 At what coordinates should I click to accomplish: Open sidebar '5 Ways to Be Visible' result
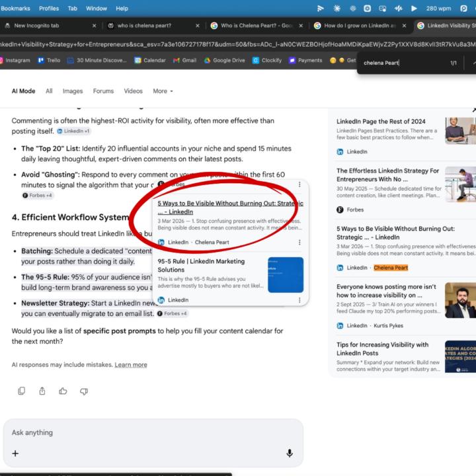[395, 233]
